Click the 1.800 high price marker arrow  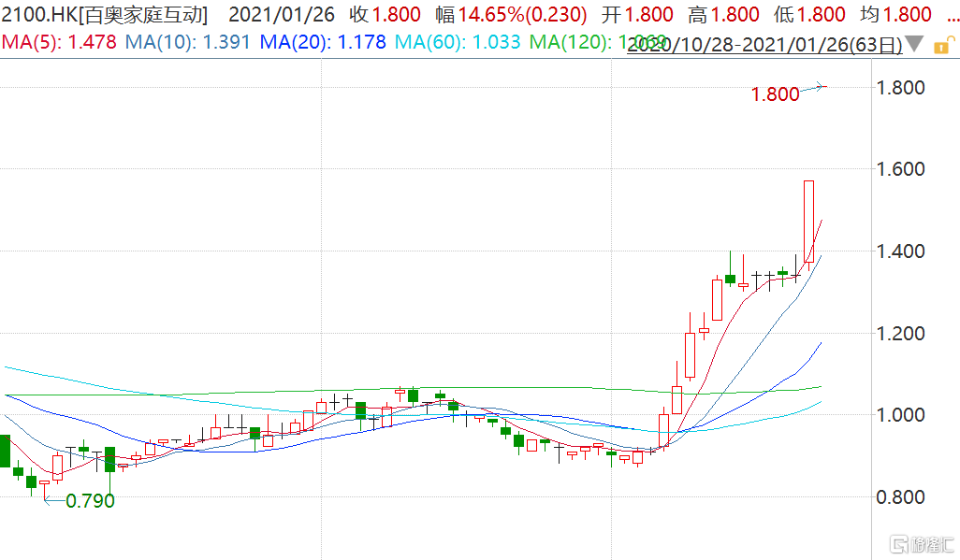(812, 88)
